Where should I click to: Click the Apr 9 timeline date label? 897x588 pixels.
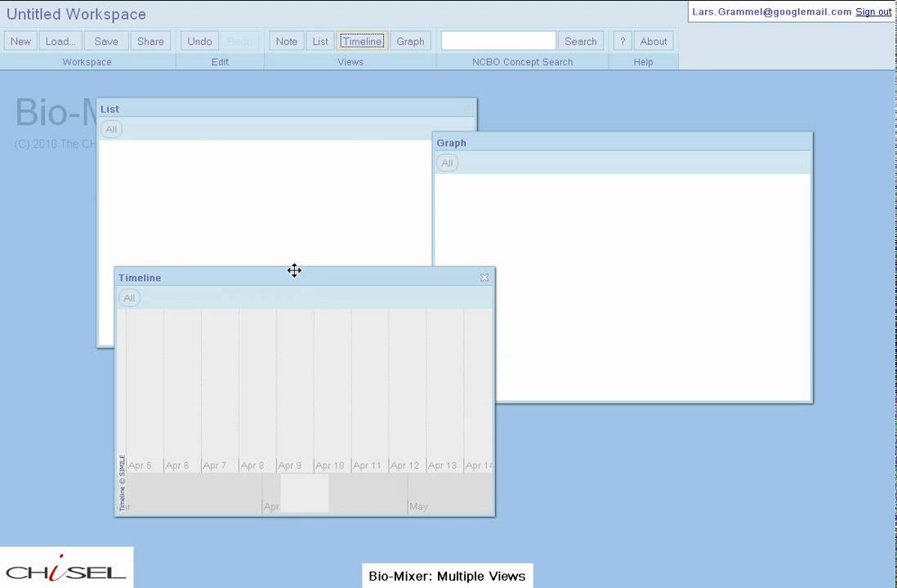point(290,465)
